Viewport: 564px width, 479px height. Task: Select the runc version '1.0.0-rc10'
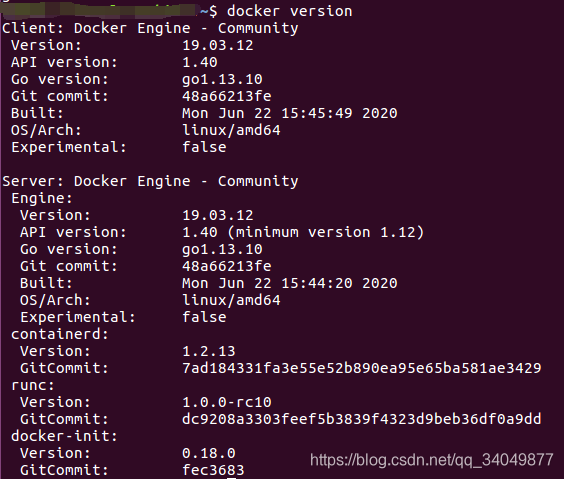pos(227,402)
